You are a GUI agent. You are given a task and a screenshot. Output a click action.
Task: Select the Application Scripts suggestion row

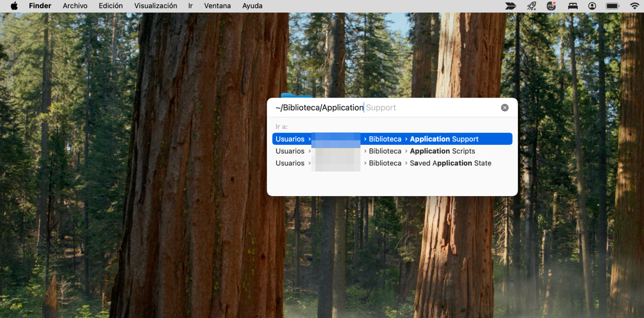point(443,151)
